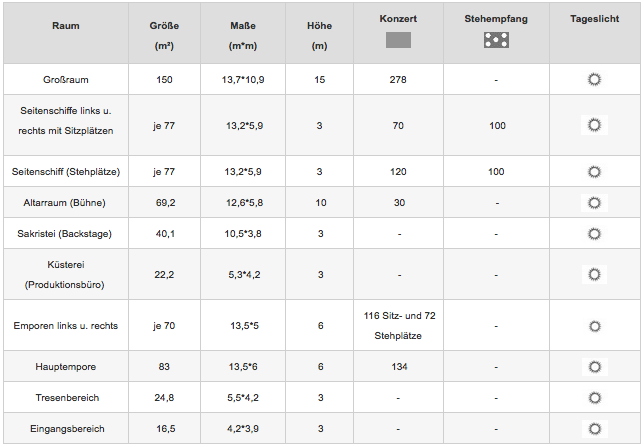The height and width of the screenshot is (447, 644).
Task: Click the daylight sun icon for Großraum
Action: tap(594, 79)
